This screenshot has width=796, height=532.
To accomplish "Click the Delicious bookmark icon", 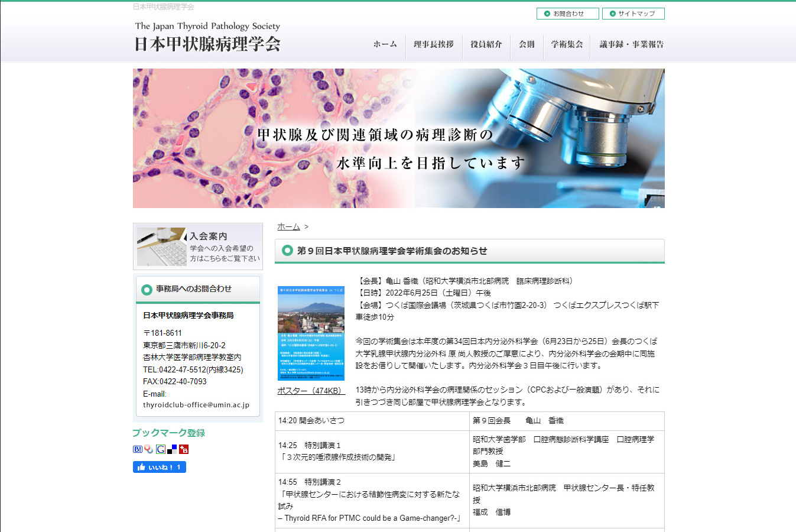I will pyautogui.click(x=172, y=449).
